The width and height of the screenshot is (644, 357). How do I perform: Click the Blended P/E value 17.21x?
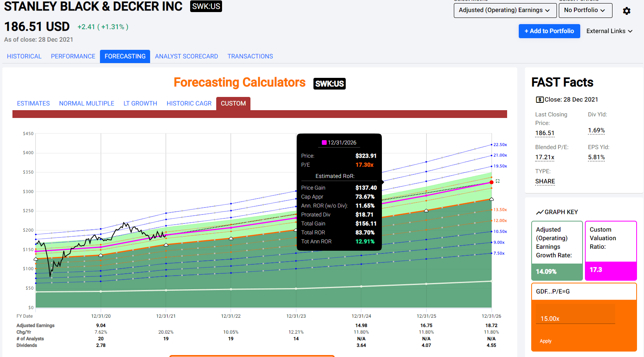[545, 157]
